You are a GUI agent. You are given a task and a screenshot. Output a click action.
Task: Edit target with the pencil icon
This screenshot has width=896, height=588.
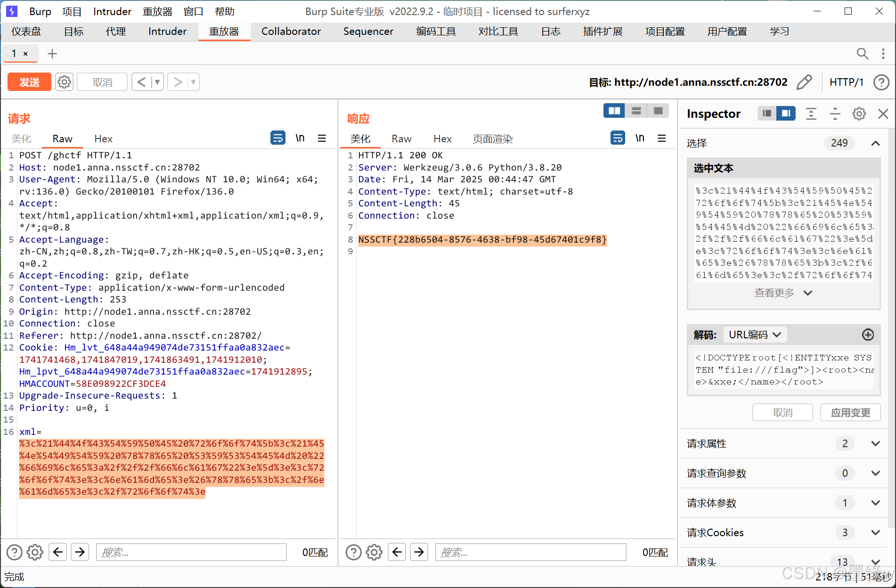[x=804, y=82]
